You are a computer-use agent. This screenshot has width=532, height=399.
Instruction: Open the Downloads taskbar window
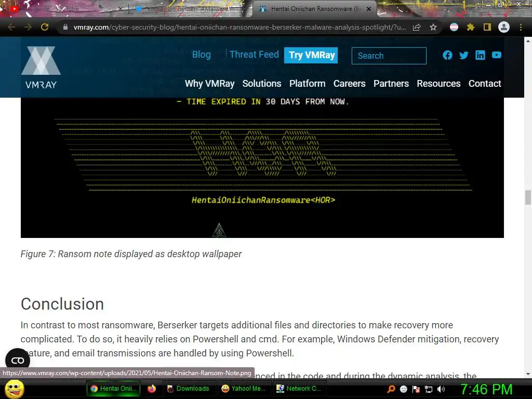189,389
